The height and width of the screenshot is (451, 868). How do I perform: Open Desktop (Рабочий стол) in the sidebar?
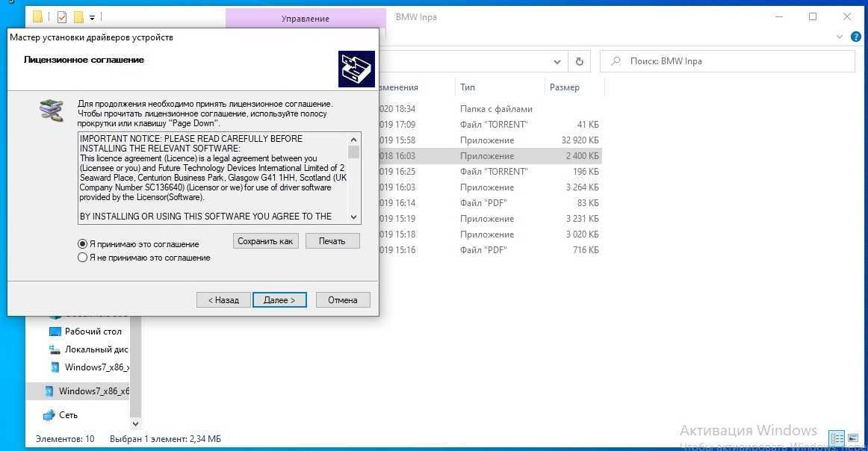click(x=93, y=332)
